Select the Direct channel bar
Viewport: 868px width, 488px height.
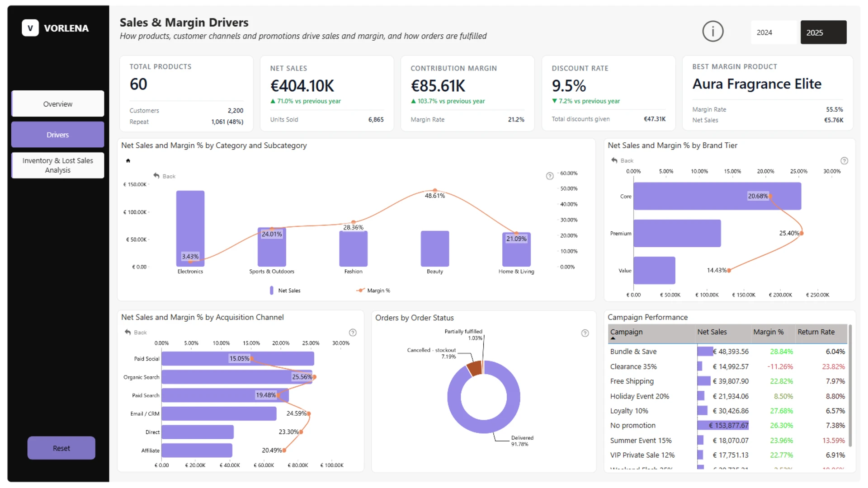tap(198, 432)
